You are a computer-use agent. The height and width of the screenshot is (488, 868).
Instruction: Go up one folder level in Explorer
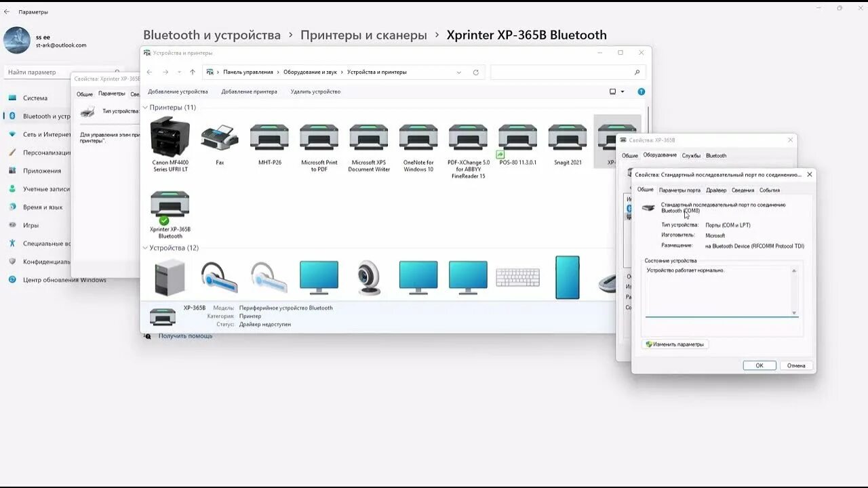coord(193,72)
